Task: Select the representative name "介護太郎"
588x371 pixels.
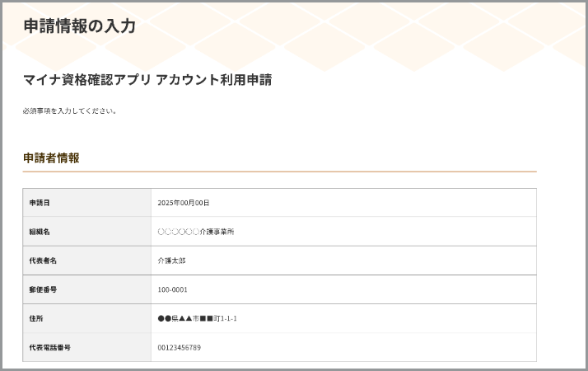Action: 171,261
